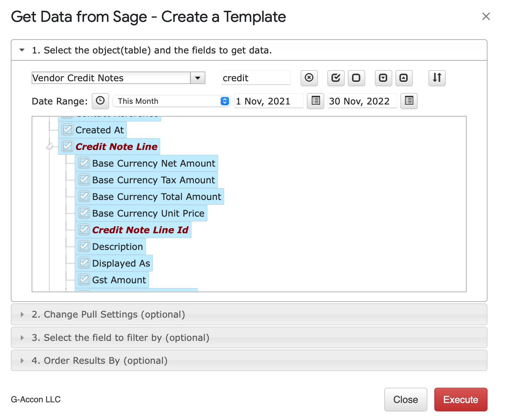Click the clear search filter icon
508x420 pixels.
click(309, 78)
